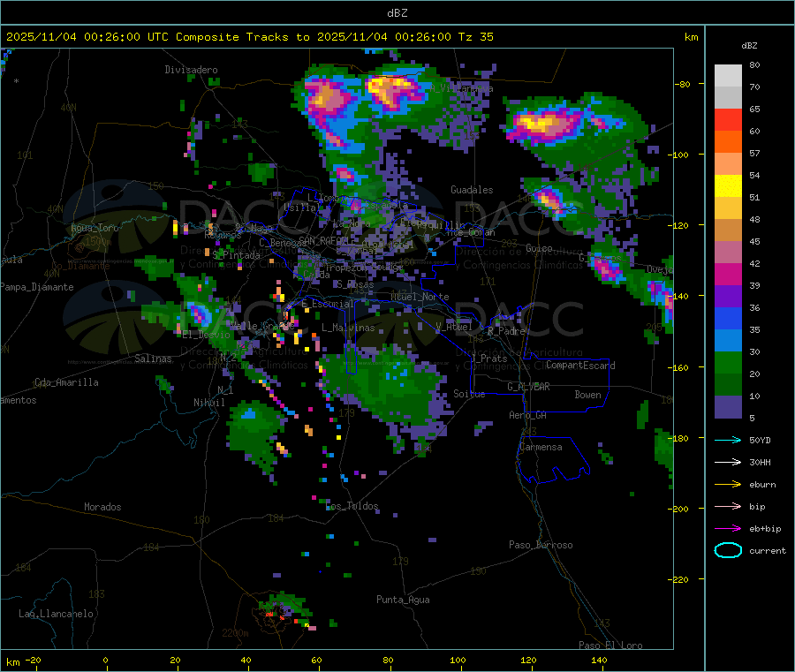Click the 'current' legend label

[x=768, y=550]
